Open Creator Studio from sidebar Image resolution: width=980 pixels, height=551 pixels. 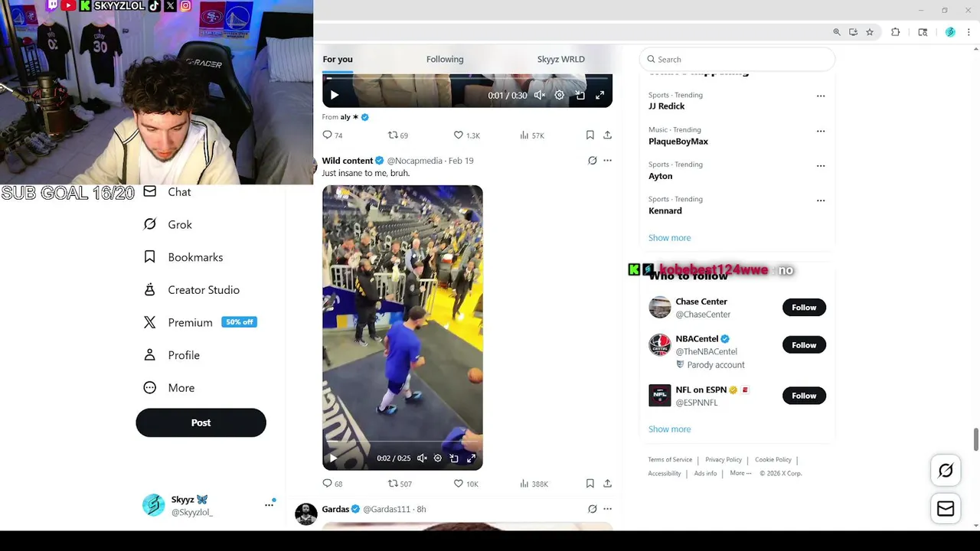191,290
